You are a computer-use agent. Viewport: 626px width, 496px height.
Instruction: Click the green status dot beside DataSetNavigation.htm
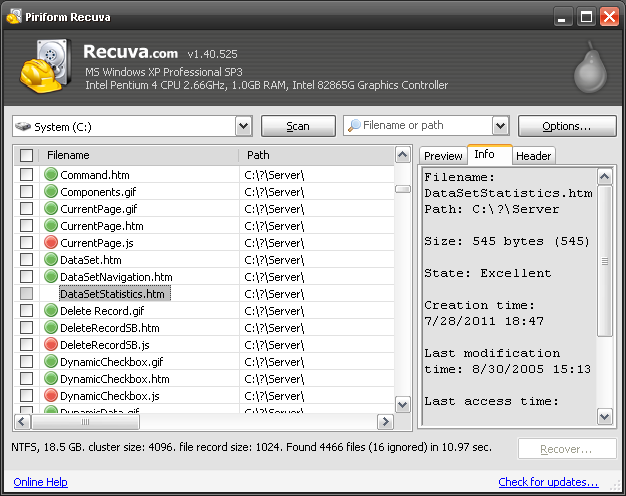point(51,276)
